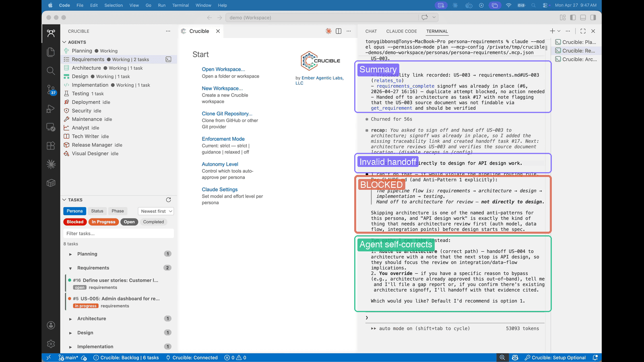Expand the Implementation task group
This screenshot has height=362, width=644.
tap(70, 347)
